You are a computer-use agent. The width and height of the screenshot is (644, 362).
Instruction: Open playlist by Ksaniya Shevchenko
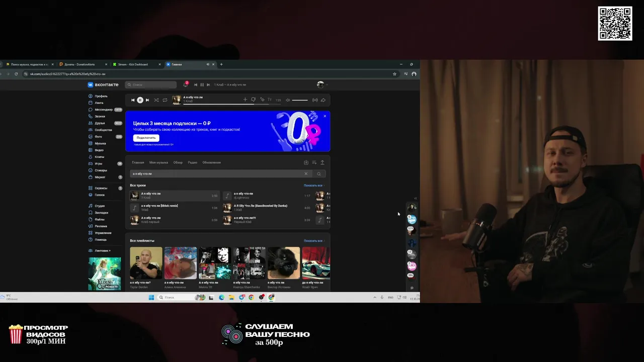249,263
